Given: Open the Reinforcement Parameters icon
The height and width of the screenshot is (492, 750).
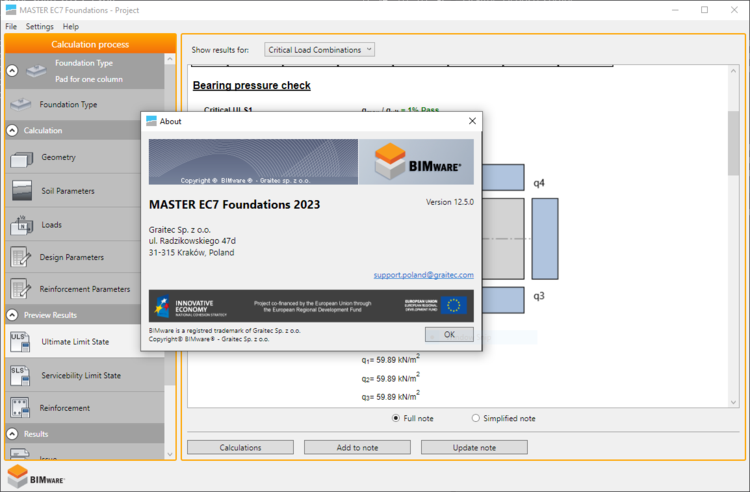Looking at the screenshot, I should click(x=21, y=289).
